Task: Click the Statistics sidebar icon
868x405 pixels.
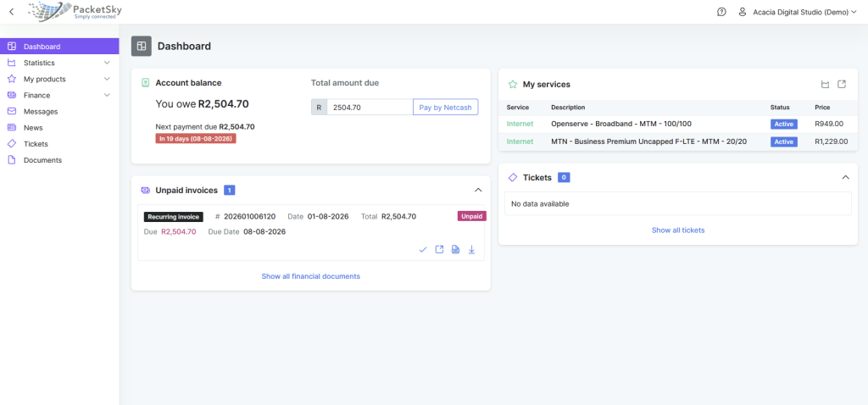Action: tap(12, 63)
